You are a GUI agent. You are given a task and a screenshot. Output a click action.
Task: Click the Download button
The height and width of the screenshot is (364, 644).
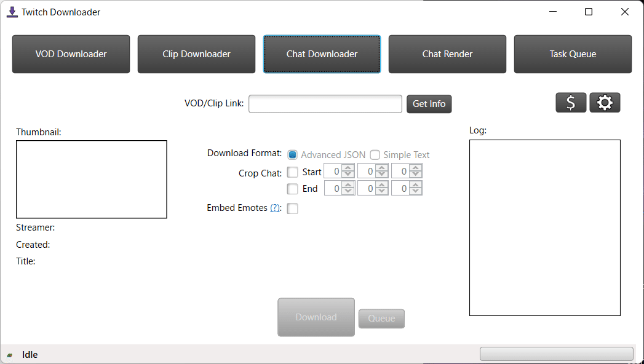pos(316,317)
